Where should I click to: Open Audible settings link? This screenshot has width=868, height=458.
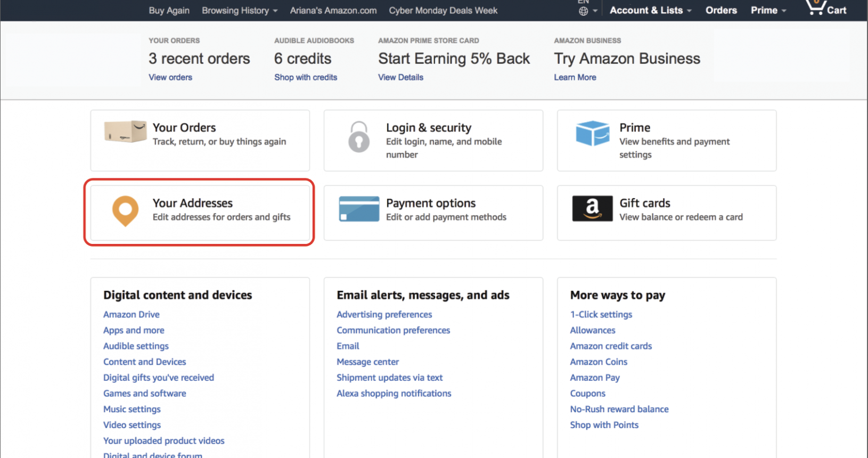click(136, 346)
